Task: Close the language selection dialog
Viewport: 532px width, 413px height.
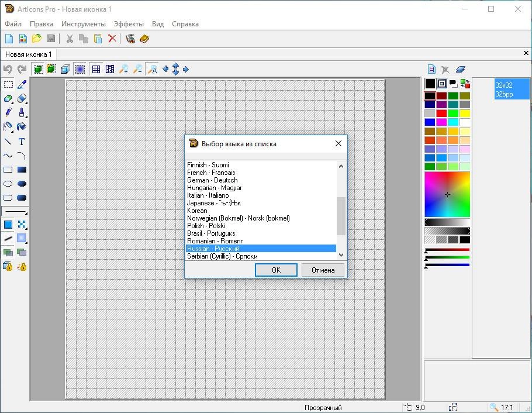Action: tap(338, 144)
